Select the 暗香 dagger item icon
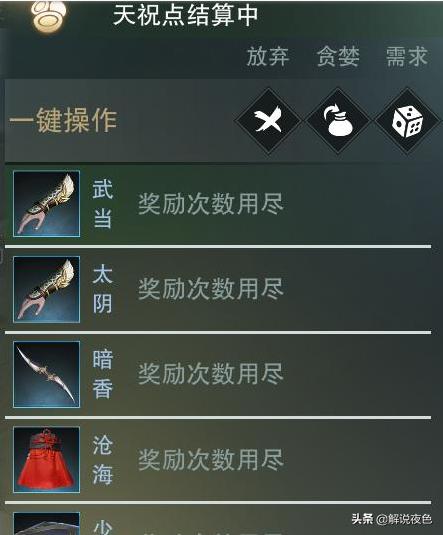The height and width of the screenshot is (535, 443). 46,374
